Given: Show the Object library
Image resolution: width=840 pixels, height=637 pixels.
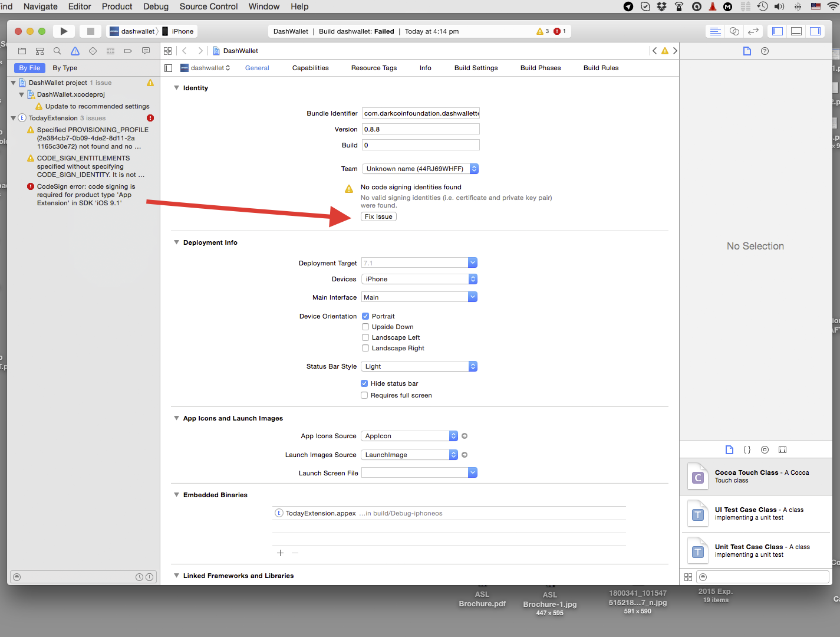Looking at the screenshot, I should 765,449.
